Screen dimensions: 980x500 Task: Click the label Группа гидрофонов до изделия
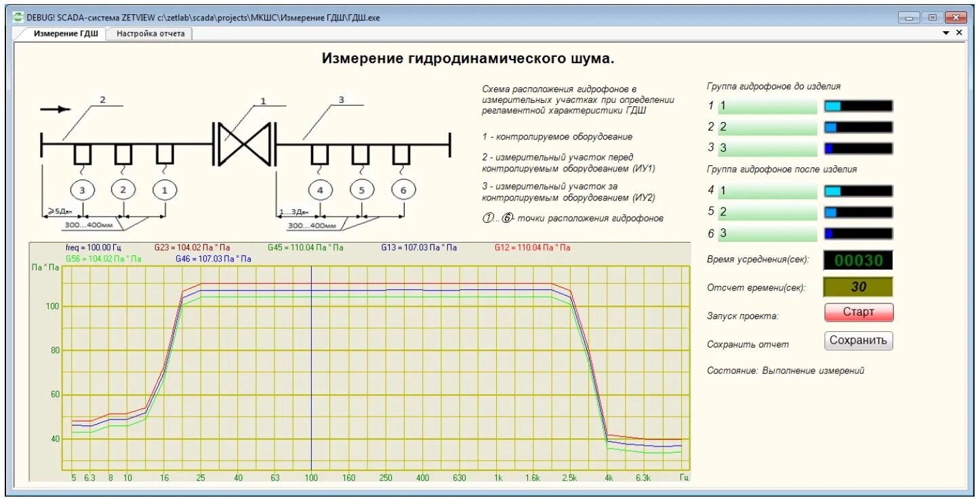click(774, 87)
